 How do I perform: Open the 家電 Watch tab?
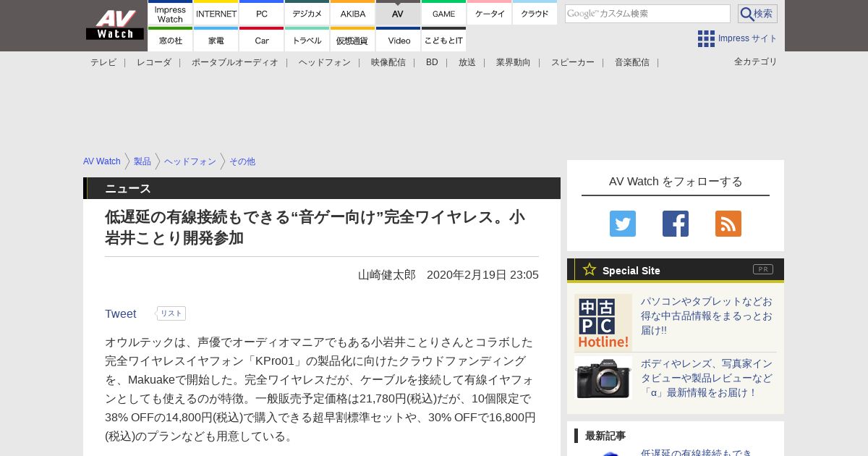click(x=216, y=40)
